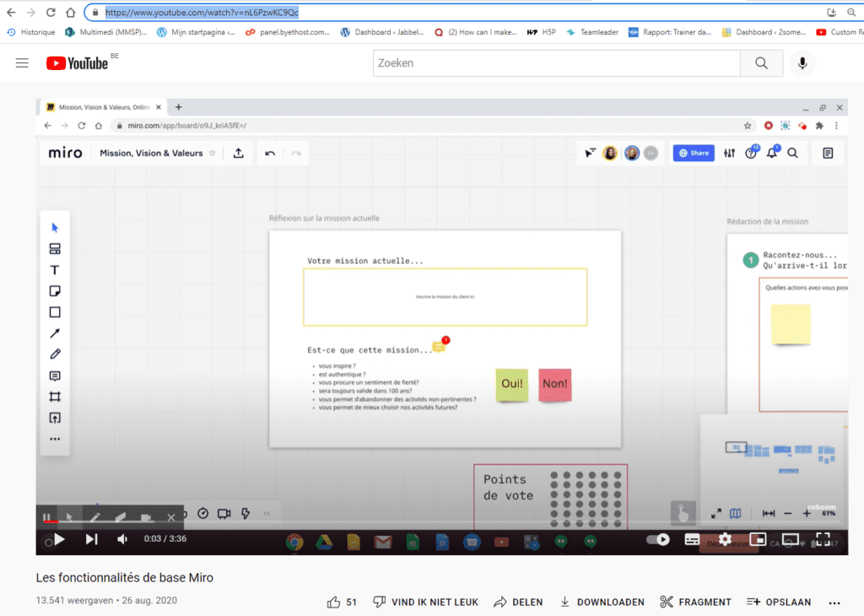Open the YouTube hamburger guide menu

(22, 62)
